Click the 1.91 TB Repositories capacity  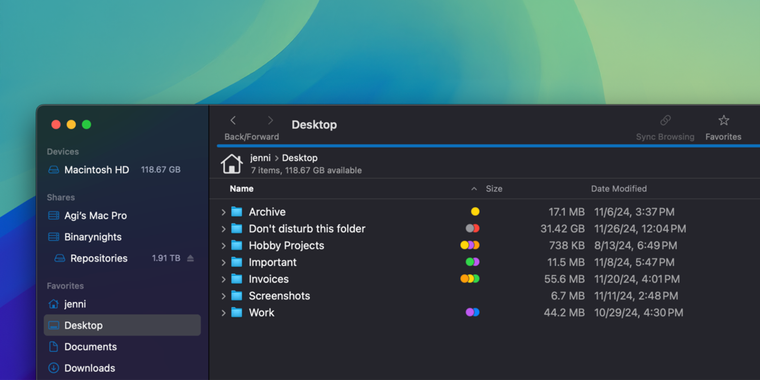(166, 258)
